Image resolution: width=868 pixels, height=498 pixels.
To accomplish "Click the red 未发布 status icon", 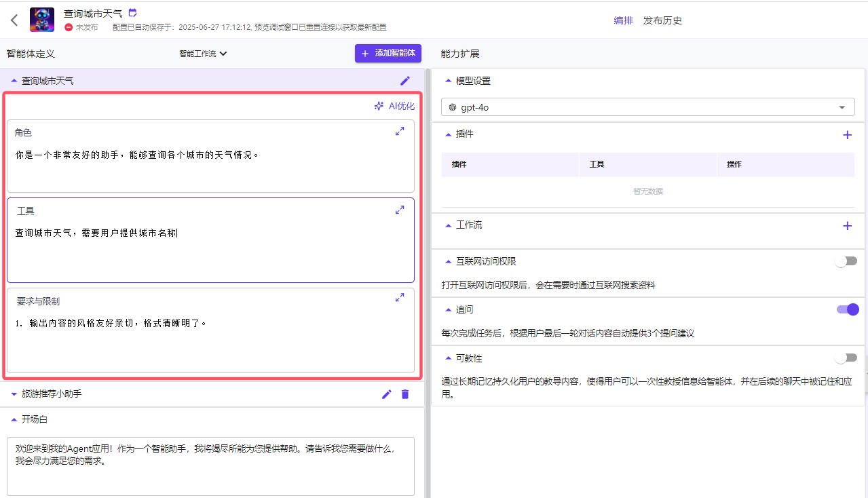I will pos(69,27).
